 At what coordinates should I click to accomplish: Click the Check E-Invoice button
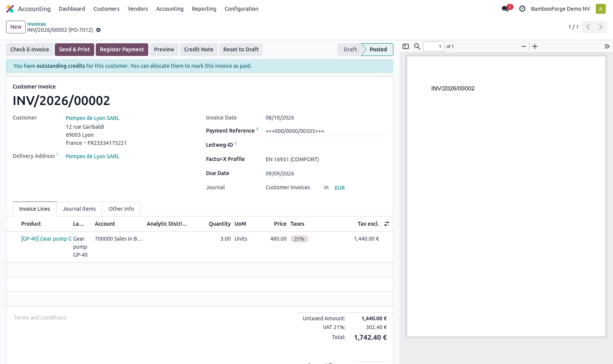tap(30, 49)
